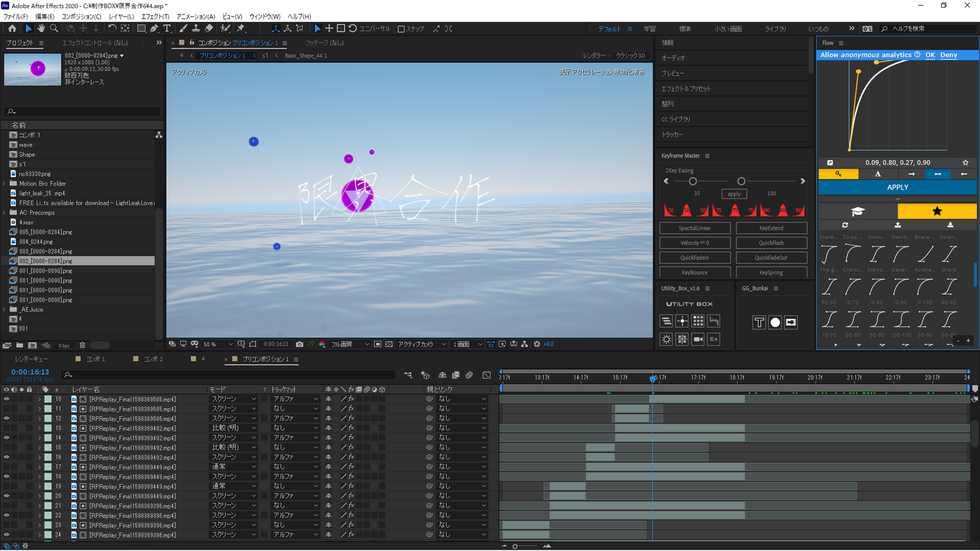The width and height of the screenshot is (980, 551).
Task: Show layer 11 using its visibility box
Action: pyautogui.click(x=6, y=409)
